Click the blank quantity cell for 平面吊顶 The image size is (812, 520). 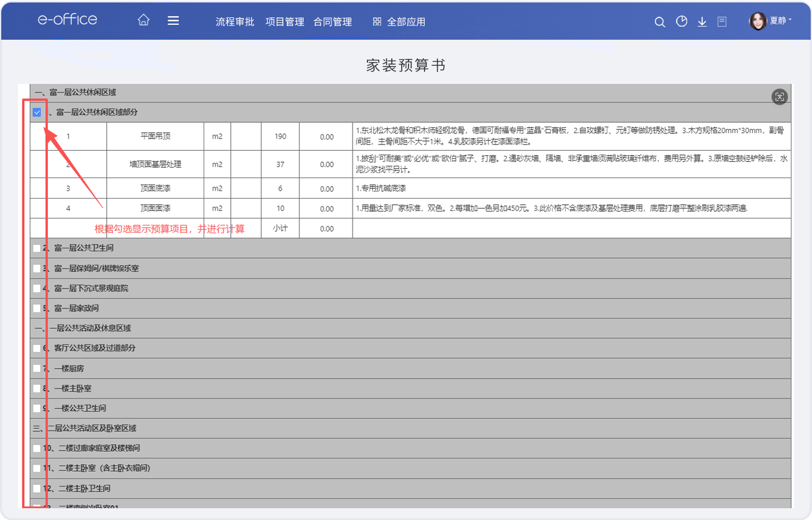pyautogui.click(x=246, y=137)
